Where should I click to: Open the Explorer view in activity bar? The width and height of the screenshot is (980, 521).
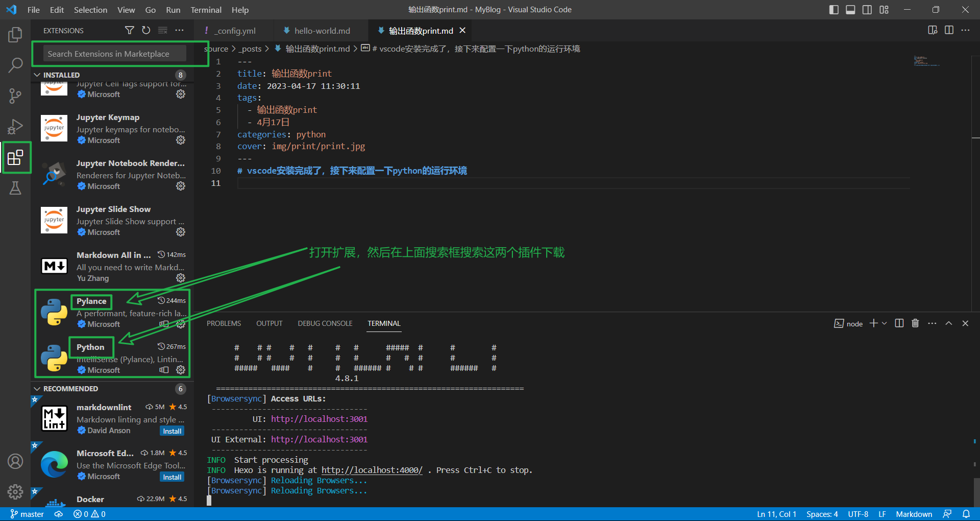(15, 35)
